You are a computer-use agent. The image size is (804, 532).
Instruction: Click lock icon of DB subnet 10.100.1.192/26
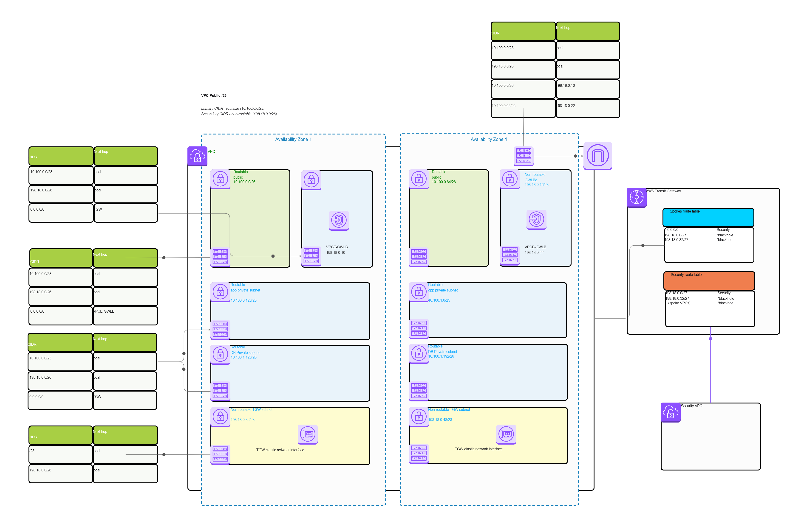(x=419, y=354)
